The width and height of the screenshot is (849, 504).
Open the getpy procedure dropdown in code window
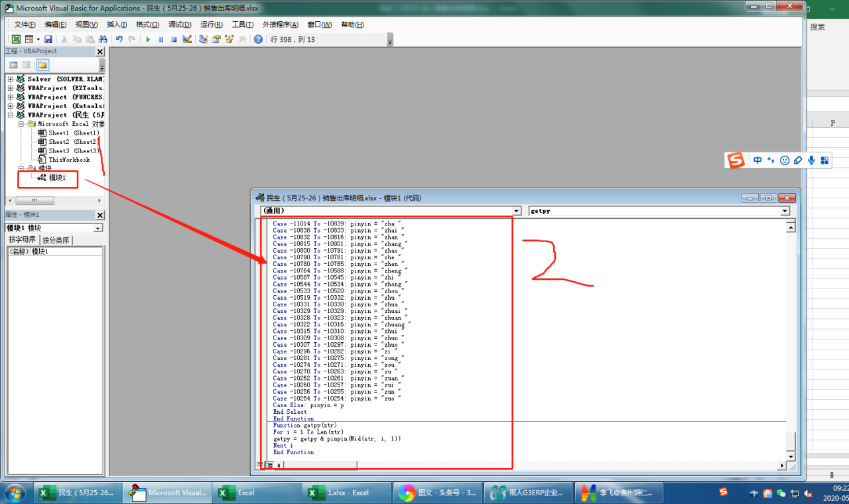coord(785,211)
